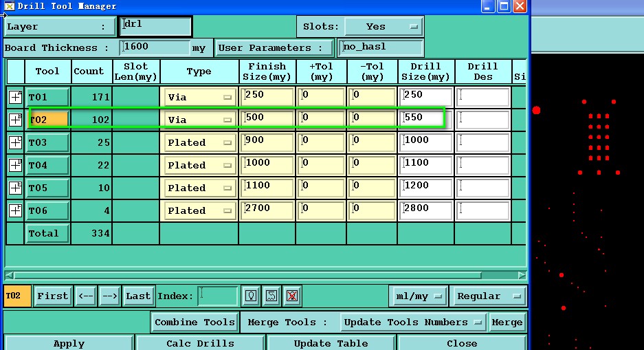Open the T03 Type dropdown showing Plated
Viewport: 644px width, 350px height.
point(199,142)
